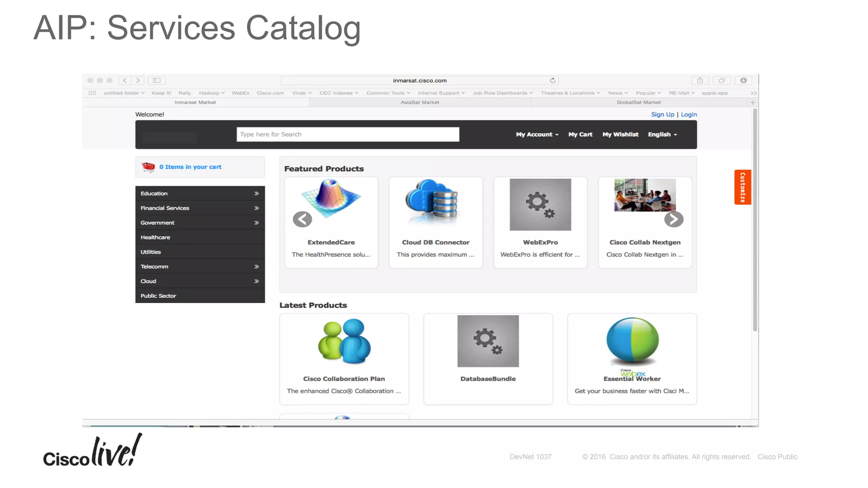Open the English language dropdown
868x488 pixels.
(x=662, y=134)
